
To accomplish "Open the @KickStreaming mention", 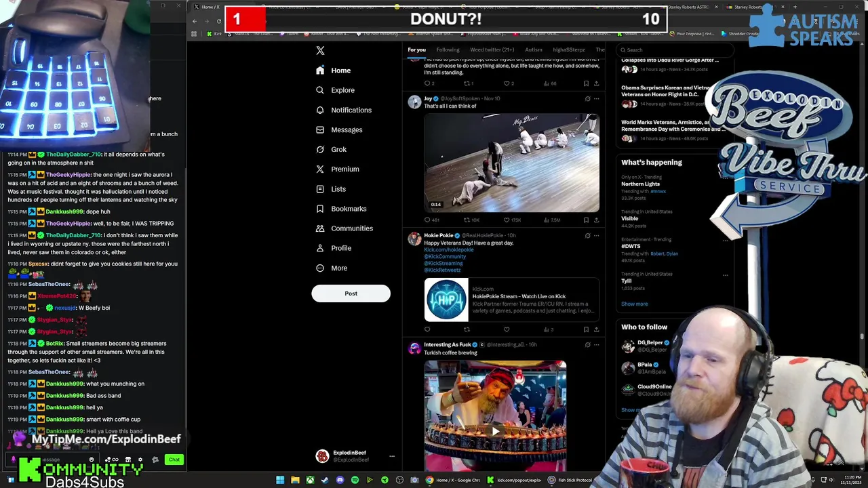I will (x=443, y=263).
